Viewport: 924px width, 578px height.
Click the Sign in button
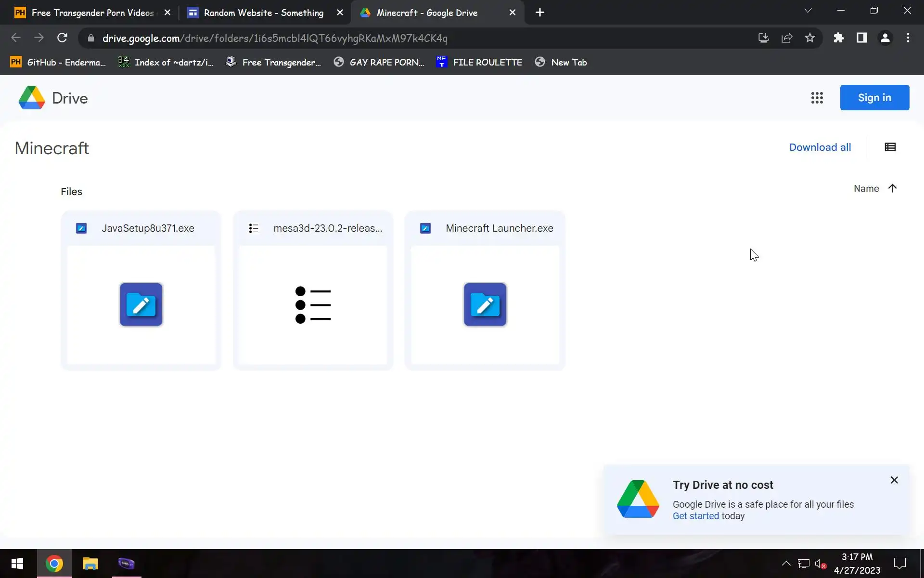coord(874,98)
